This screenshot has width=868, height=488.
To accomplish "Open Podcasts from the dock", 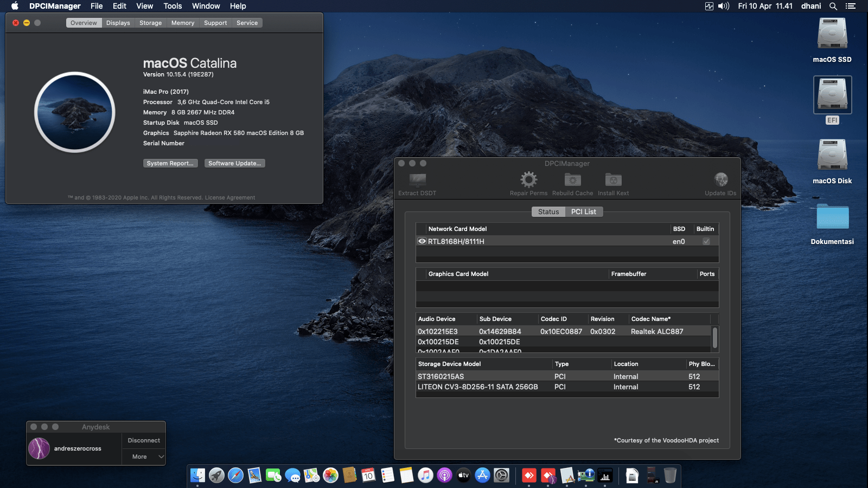I will [x=444, y=476].
